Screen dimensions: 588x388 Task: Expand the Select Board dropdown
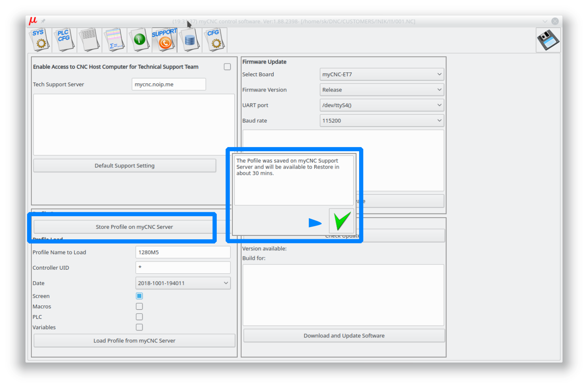tap(381, 75)
